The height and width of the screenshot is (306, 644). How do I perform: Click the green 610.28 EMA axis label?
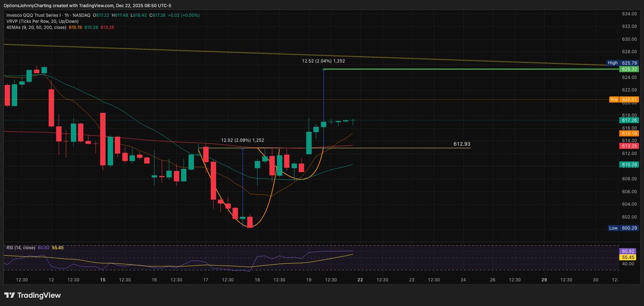pyautogui.click(x=628, y=165)
